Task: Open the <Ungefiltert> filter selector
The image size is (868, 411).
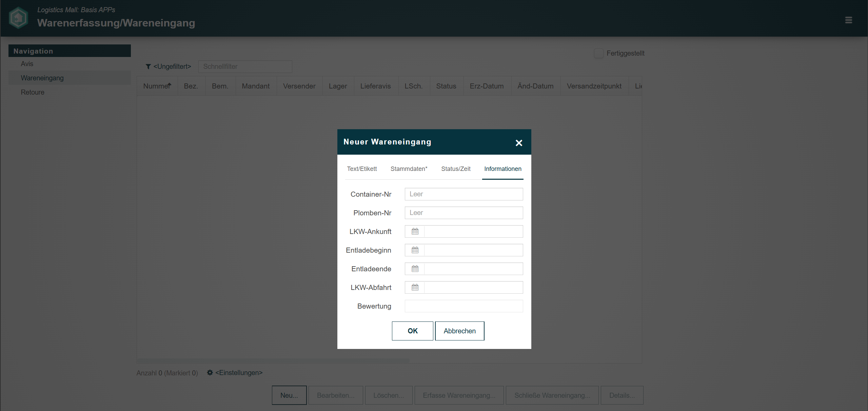Action: click(172, 66)
